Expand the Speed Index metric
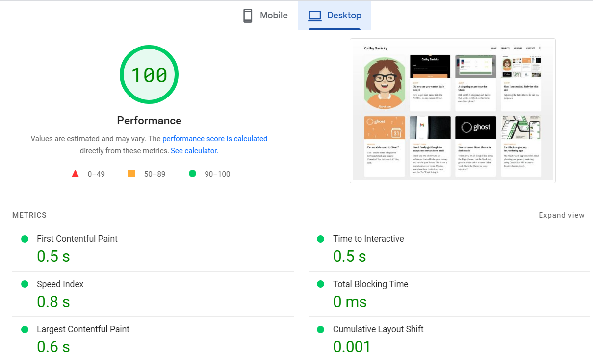593x364 pixels. point(60,284)
